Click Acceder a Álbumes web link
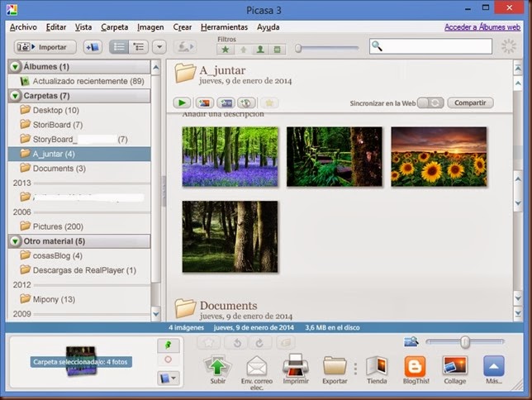 click(x=482, y=27)
